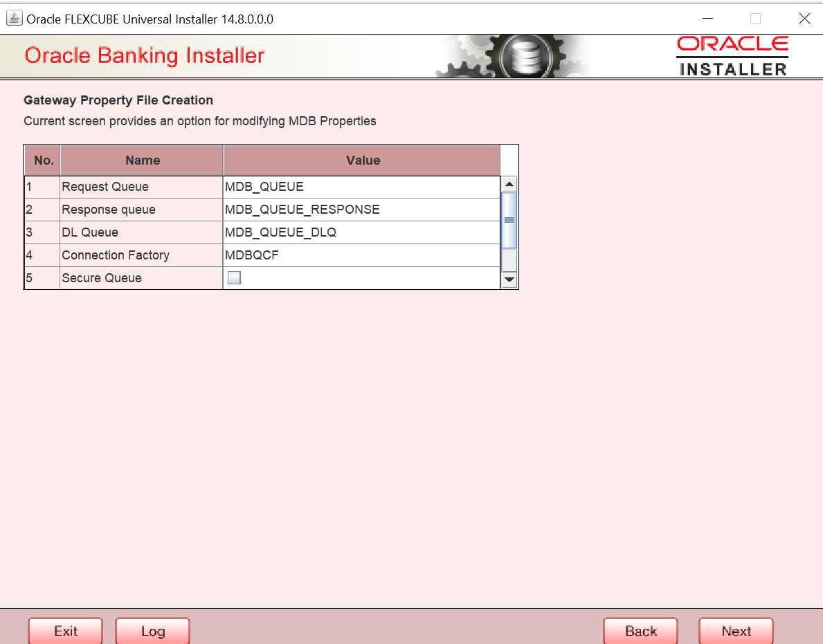823x644 pixels.
Task: Click row number 3 cell
Action: (x=42, y=232)
